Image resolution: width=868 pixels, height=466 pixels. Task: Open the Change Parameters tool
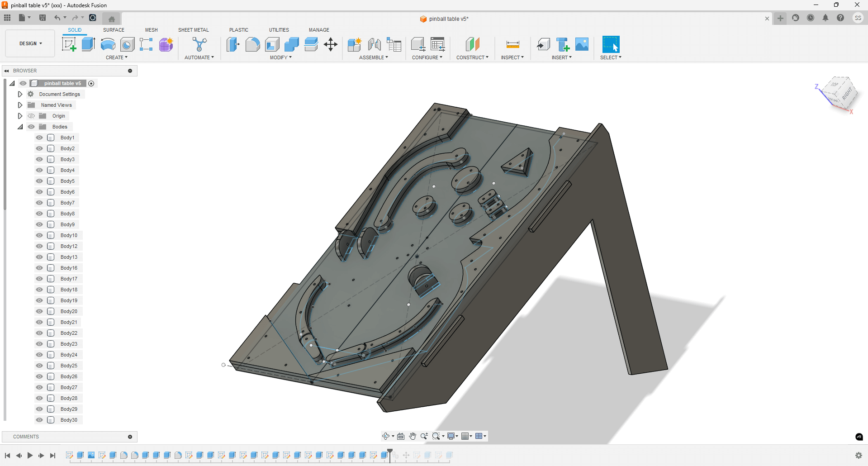437,44
